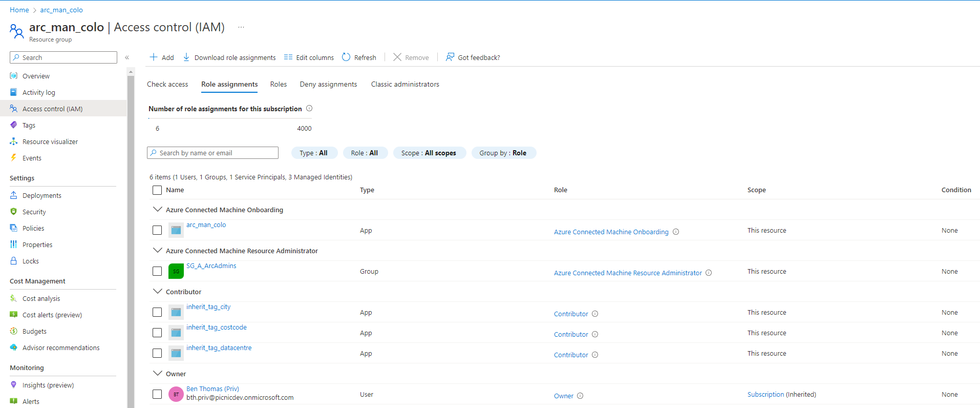Screen dimensions: 980x408
Task: Click the Security shield icon
Action: click(14, 212)
